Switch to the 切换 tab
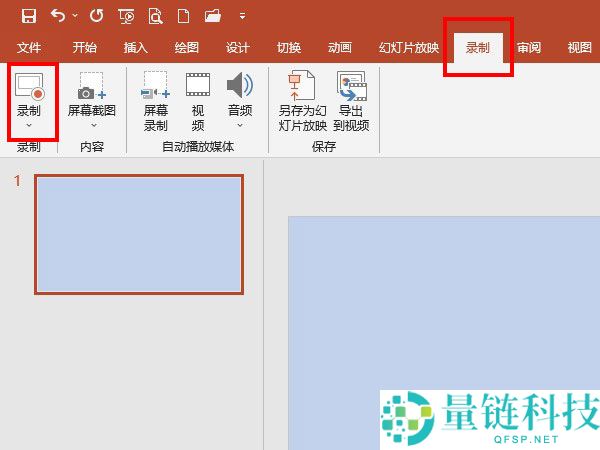 click(x=289, y=47)
